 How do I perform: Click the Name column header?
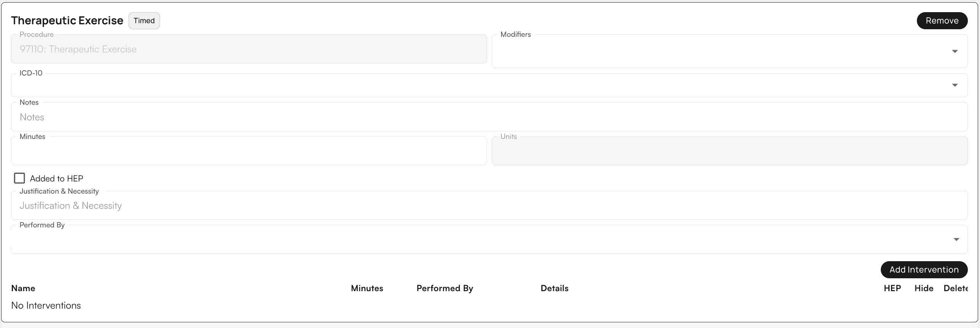pyautogui.click(x=23, y=288)
